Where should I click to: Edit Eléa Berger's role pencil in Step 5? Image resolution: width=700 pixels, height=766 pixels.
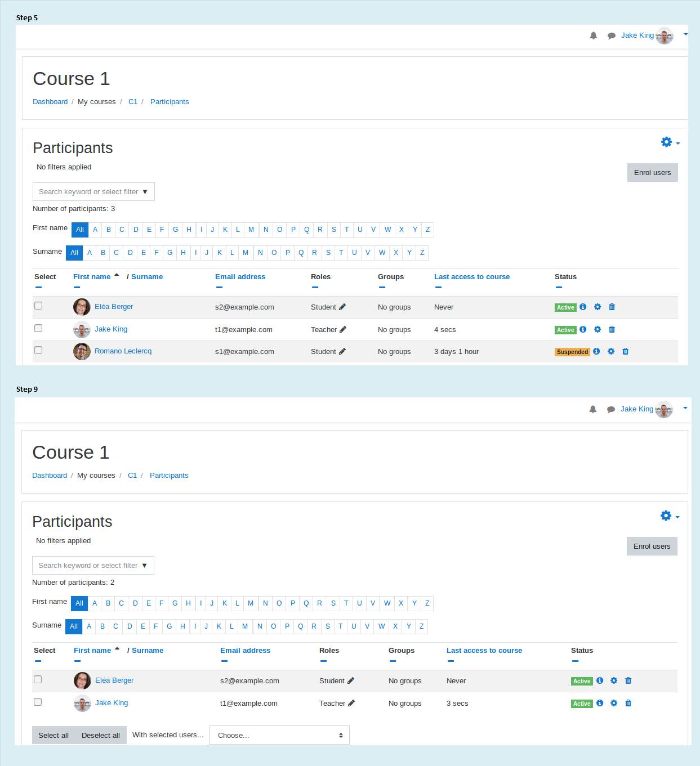point(342,307)
